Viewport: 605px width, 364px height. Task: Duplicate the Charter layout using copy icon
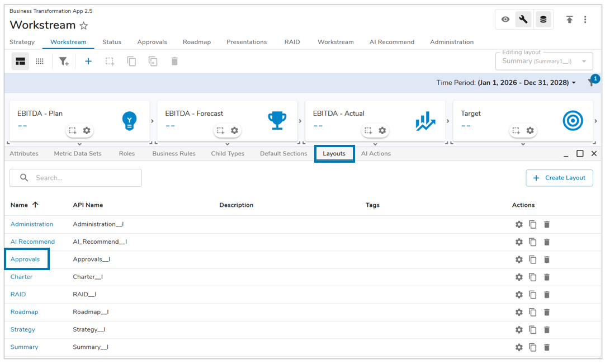click(x=533, y=277)
